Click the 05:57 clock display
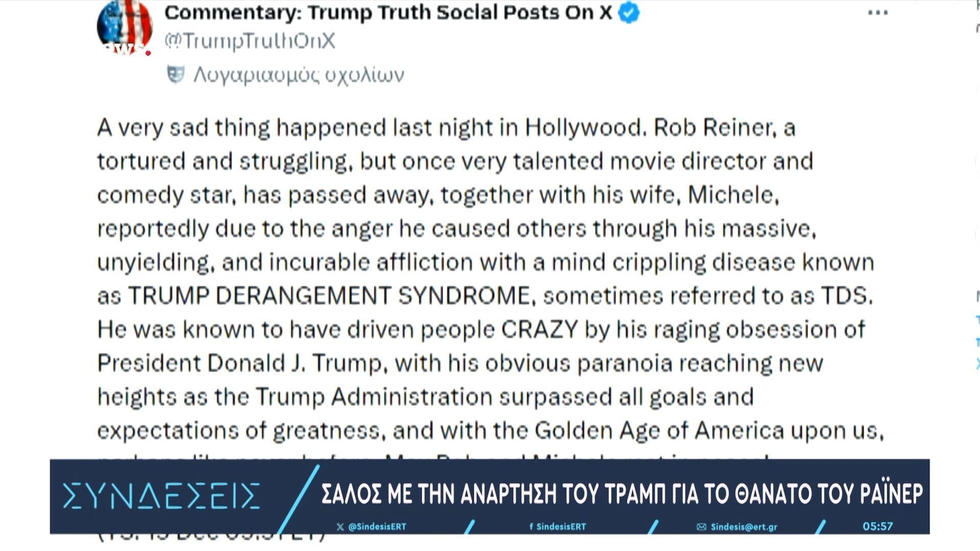980x551 pixels. (877, 526)
